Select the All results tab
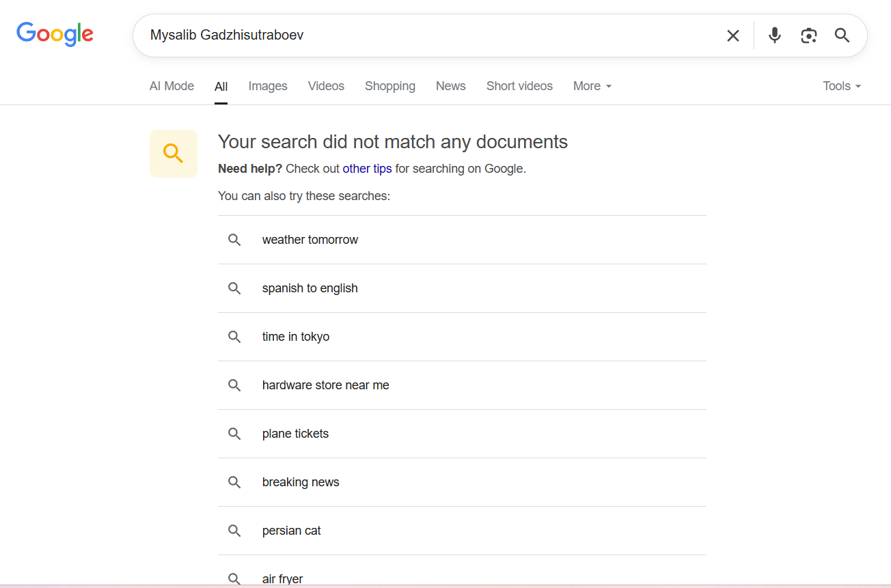891x588 pixels. tap(221, 87)
